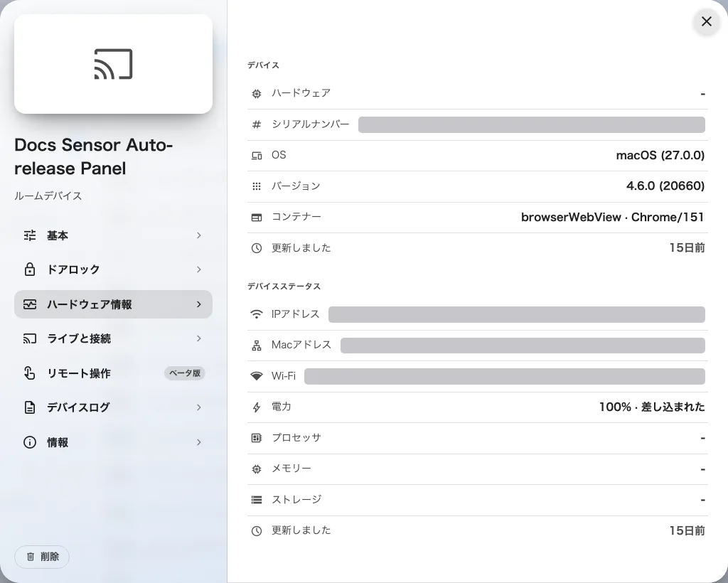The image size is (728, 583).
Task: Open リモート操作 section
Action: click(113, 373)
